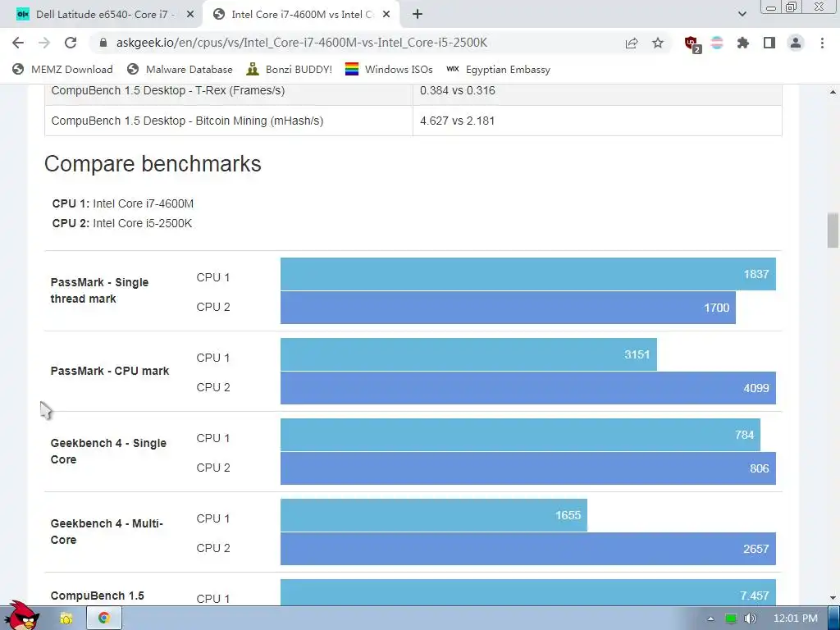Open the Bonzi BUDDY! bookmark
The height and width of the screenshot is (630, 840).
coord(290,69)
